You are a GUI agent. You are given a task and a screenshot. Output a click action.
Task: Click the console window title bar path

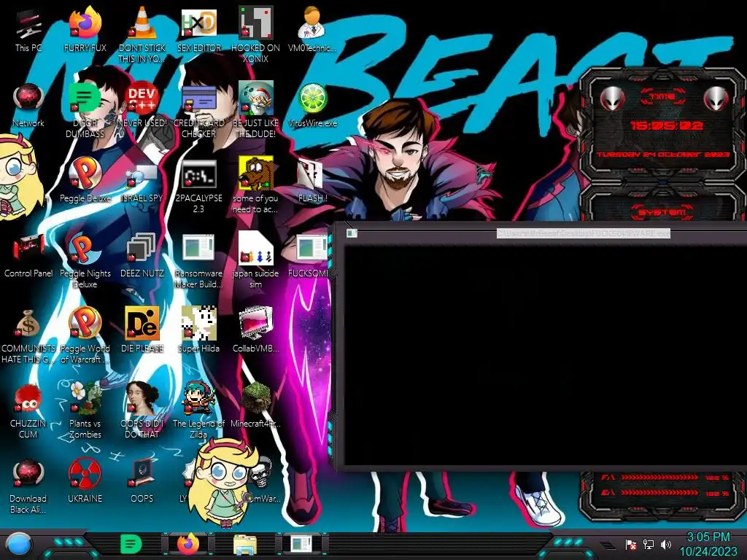click(x=583, y=233)
